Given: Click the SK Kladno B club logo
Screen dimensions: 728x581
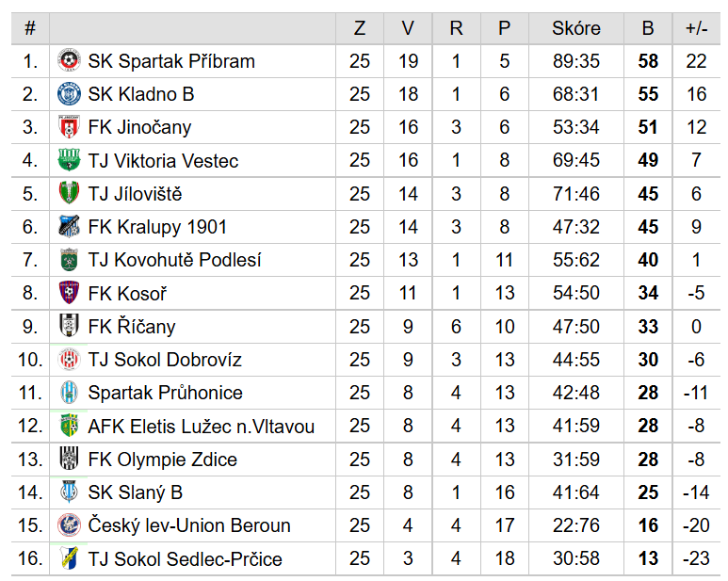Looking at the screenshot, I should click(69, 94).
